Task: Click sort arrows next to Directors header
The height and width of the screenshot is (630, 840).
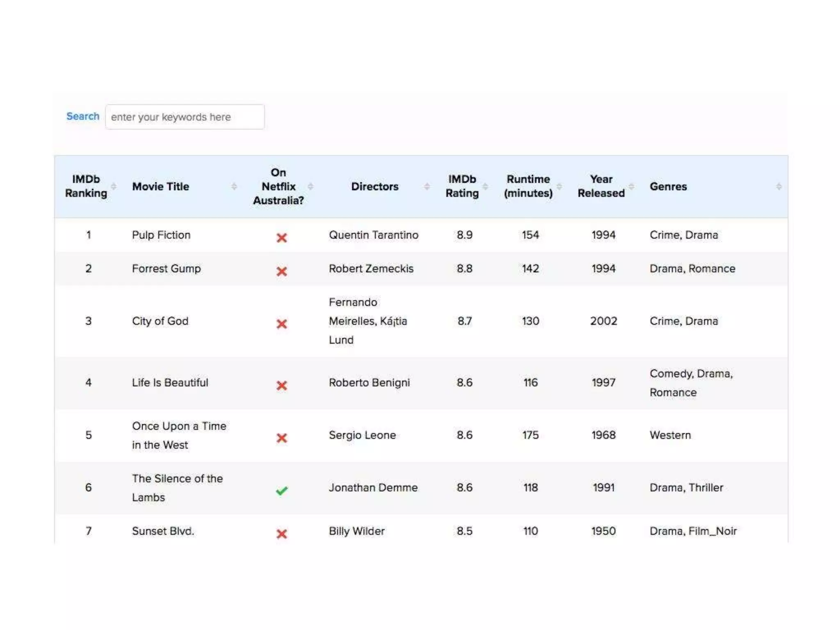Action: [x=427, y=187]
